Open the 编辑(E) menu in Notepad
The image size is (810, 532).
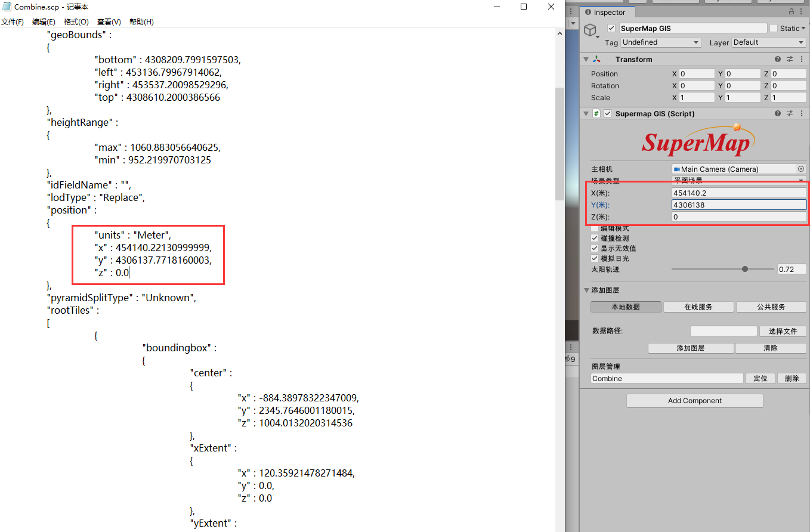(44, 22)
